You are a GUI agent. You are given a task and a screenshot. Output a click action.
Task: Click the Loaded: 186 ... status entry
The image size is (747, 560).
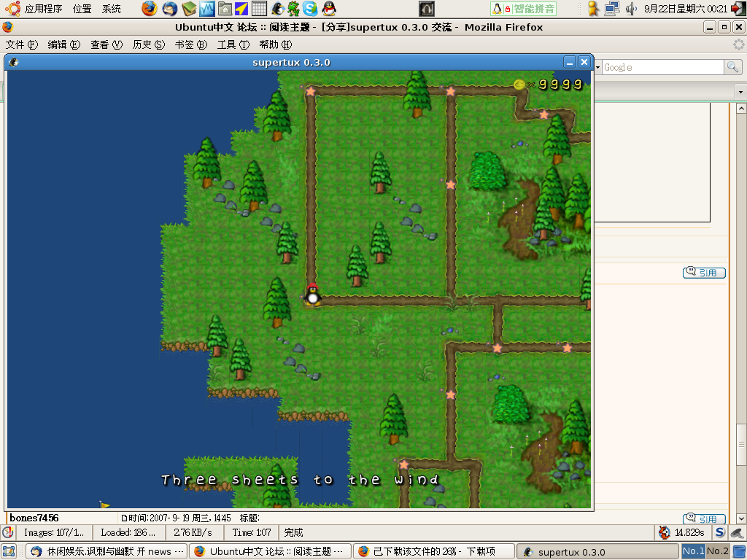pos(128,532)
